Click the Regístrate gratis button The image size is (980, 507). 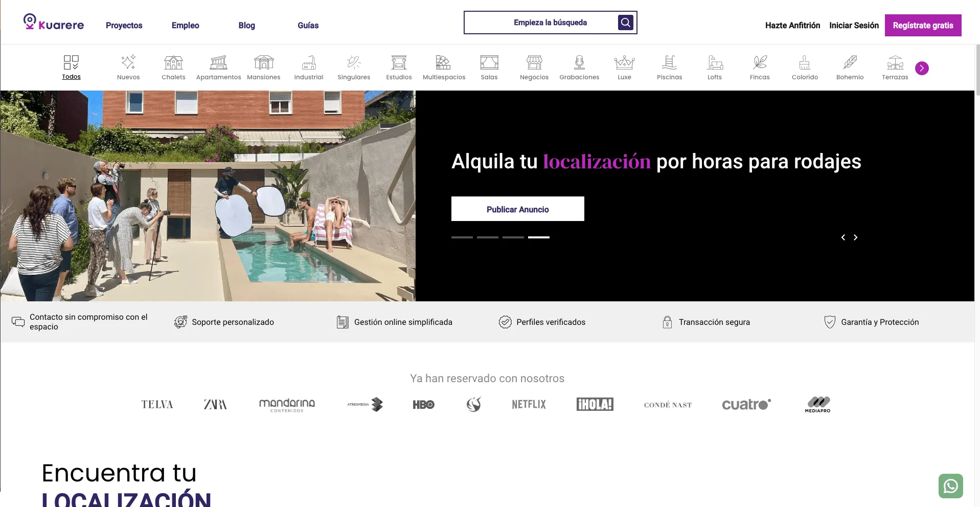(923, 25)
